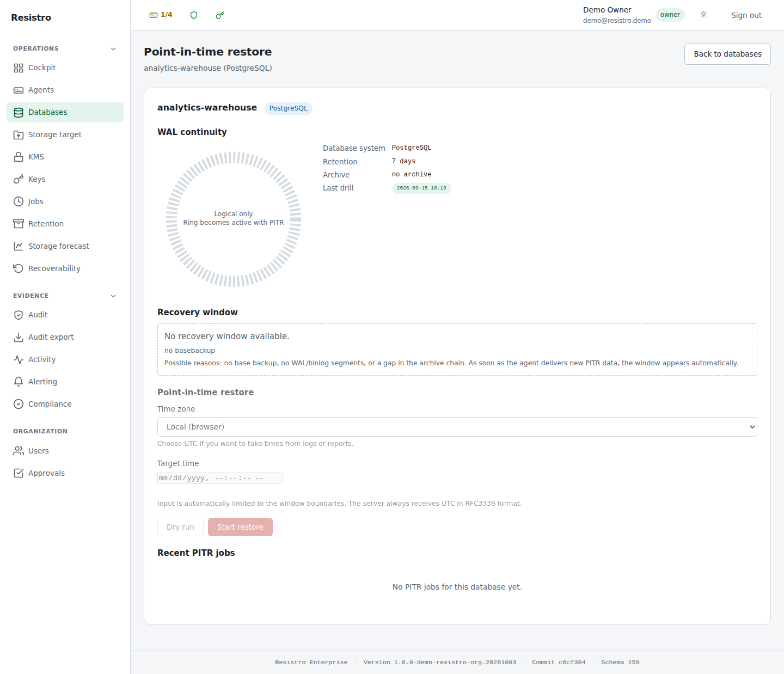The height and width of the screenshot is (674, 784).
Task: Click the 'no archive' value
Action: [x=412, y=174]
